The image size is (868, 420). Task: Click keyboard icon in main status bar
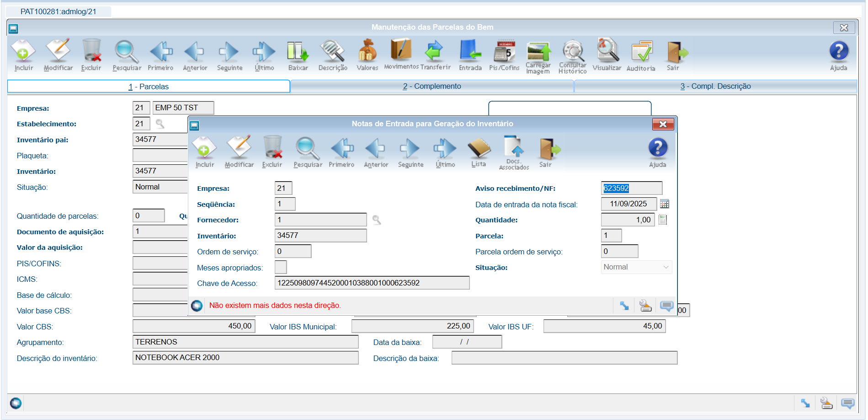[x=826, y=403]
